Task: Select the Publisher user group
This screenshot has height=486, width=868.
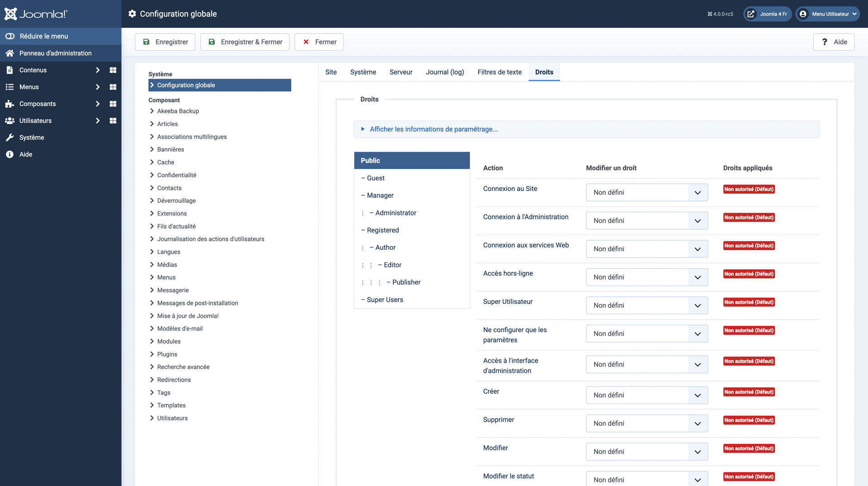Action: tap(412, 282)
